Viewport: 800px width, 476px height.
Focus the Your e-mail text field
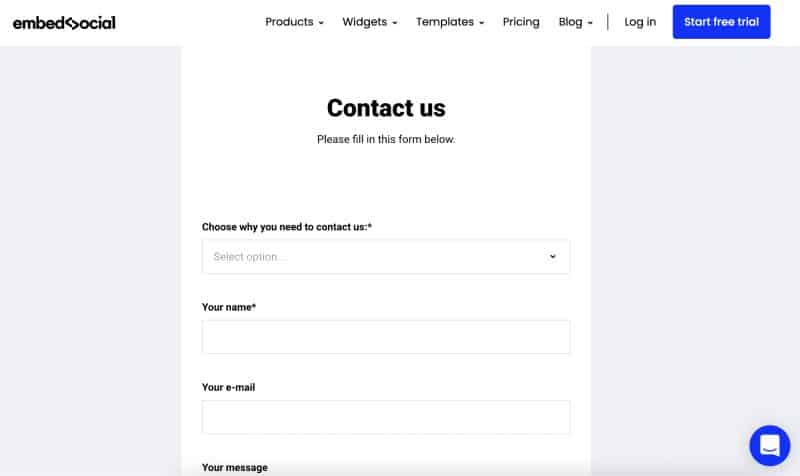pyautogui.click(x=386, y=417)
